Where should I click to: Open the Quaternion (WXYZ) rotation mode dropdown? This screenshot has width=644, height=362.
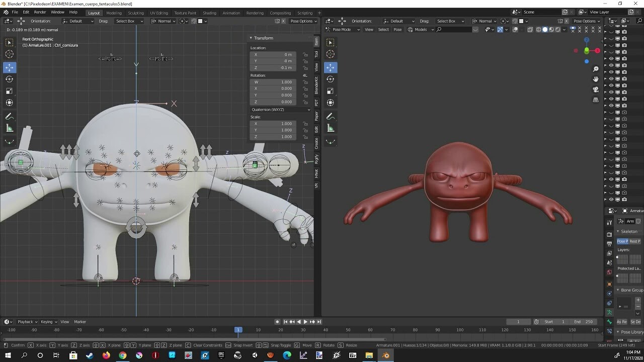coord(280,110)
